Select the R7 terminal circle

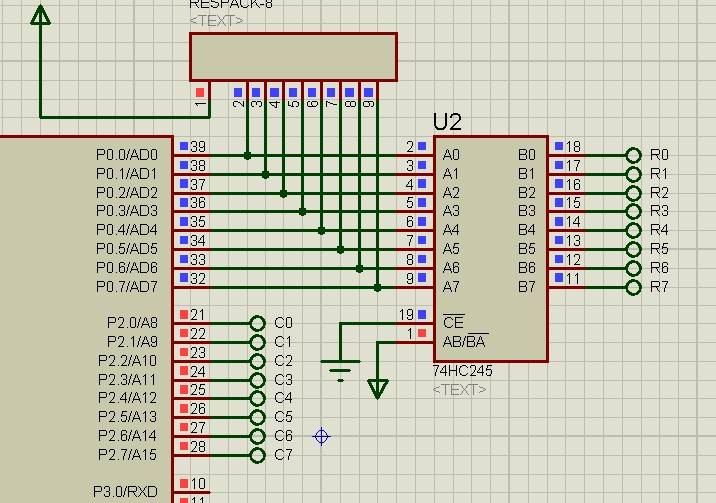pos(633,288)
